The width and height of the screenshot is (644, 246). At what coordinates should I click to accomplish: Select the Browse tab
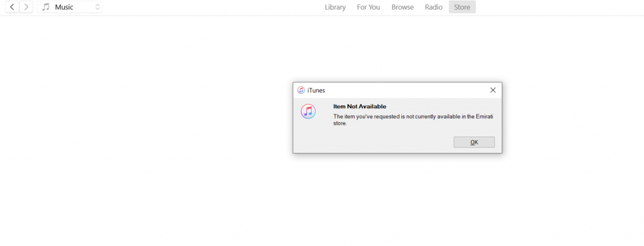[402, 7]
